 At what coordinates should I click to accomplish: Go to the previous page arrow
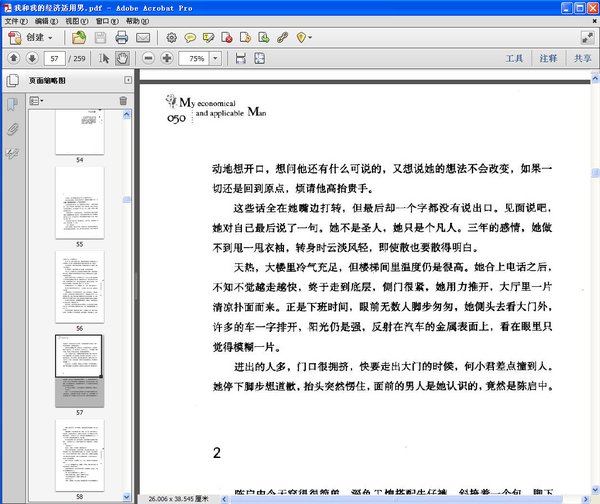point(14,58)
